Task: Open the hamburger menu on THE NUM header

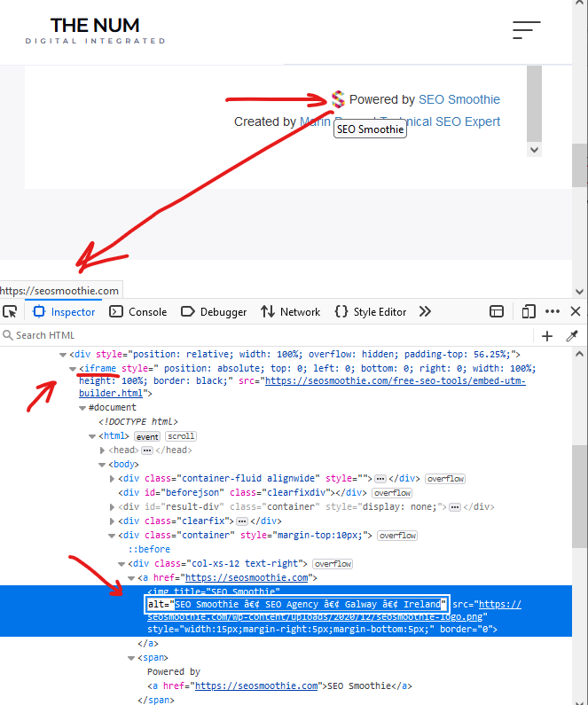Action: click(x=527, y=30)
